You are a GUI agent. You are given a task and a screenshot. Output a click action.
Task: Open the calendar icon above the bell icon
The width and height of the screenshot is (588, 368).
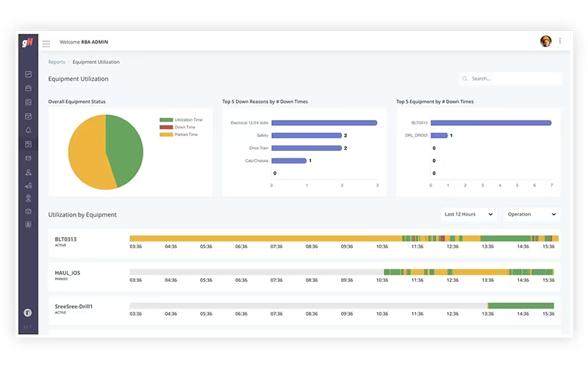(x=28, y=116)
